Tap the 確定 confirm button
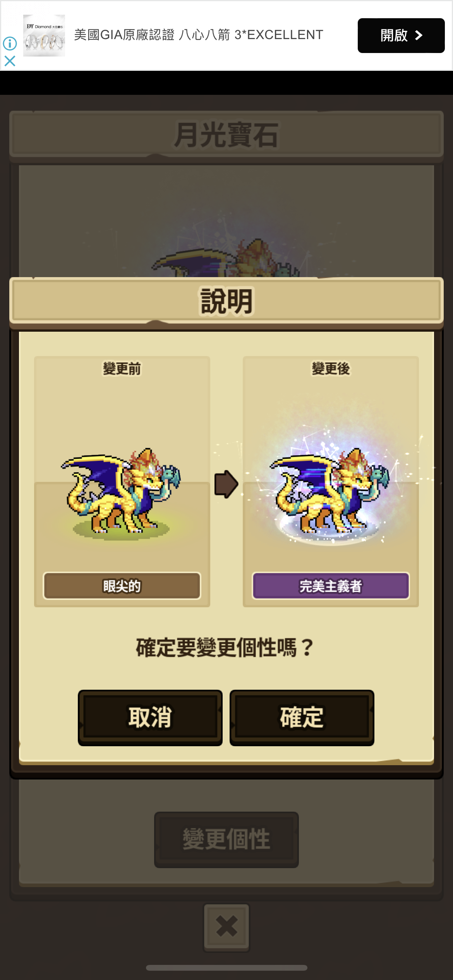The height and width of the screenshot is (980, 453). pos(302,717)
